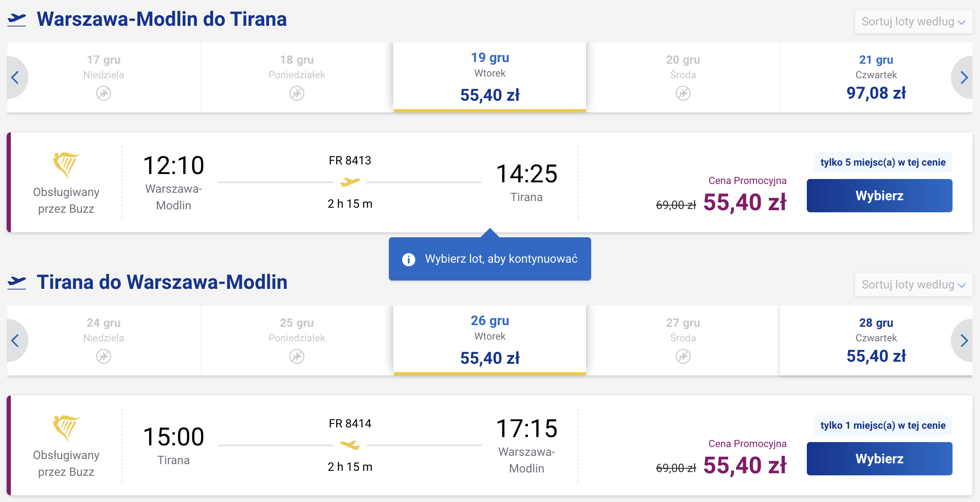Click Wybierz for flight FR 8413
980x502 pixels.
(x=879, y=196)
